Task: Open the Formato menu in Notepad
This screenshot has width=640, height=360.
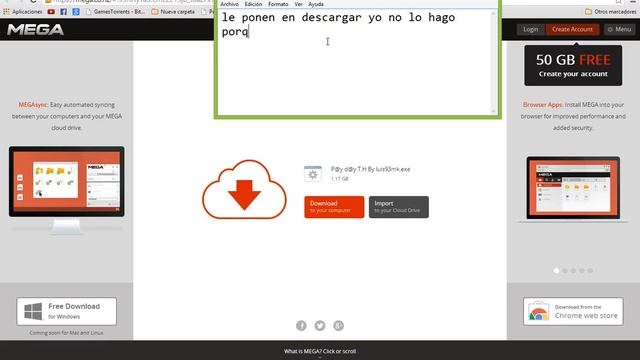Action: point(278,4)
